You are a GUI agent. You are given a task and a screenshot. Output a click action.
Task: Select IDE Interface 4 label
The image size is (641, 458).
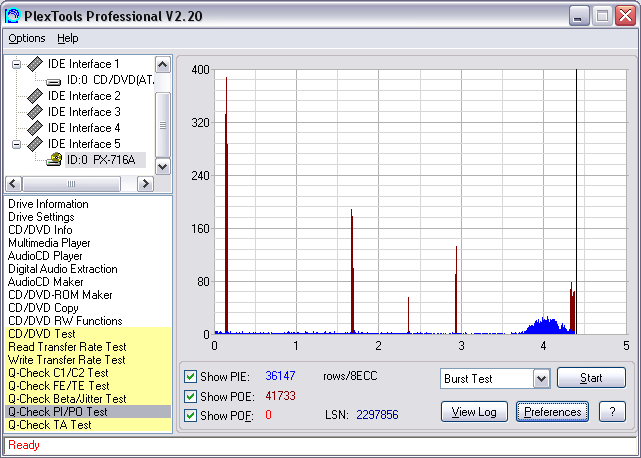point(84,128)
